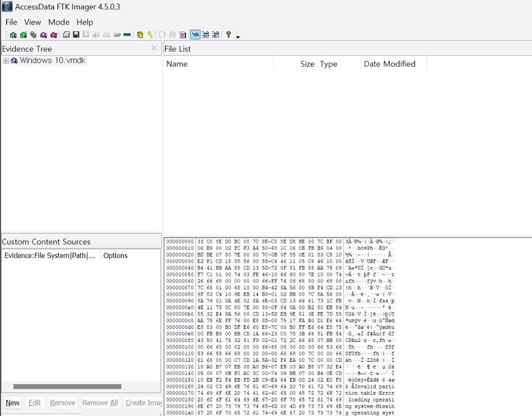Viewport: 532px width, 416px height.
Task: Click the Capture Memory icon
Action: pos(127,34)
